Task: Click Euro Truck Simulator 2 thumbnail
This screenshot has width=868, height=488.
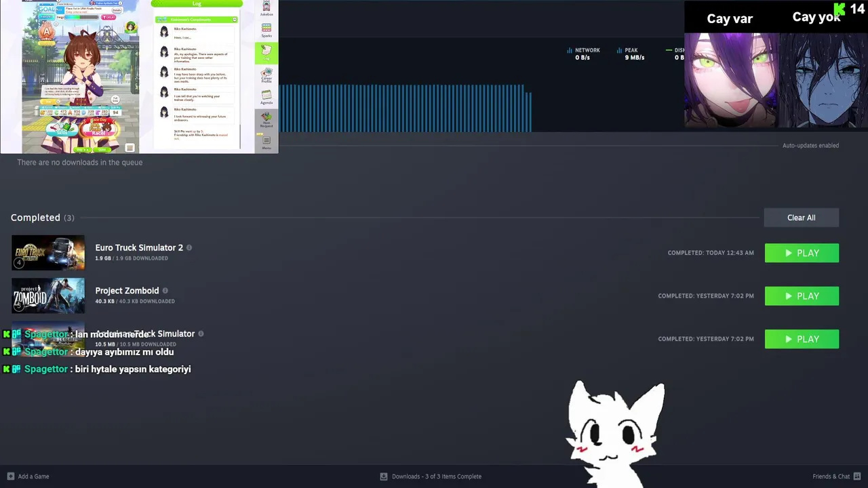Action: point(48,253)
